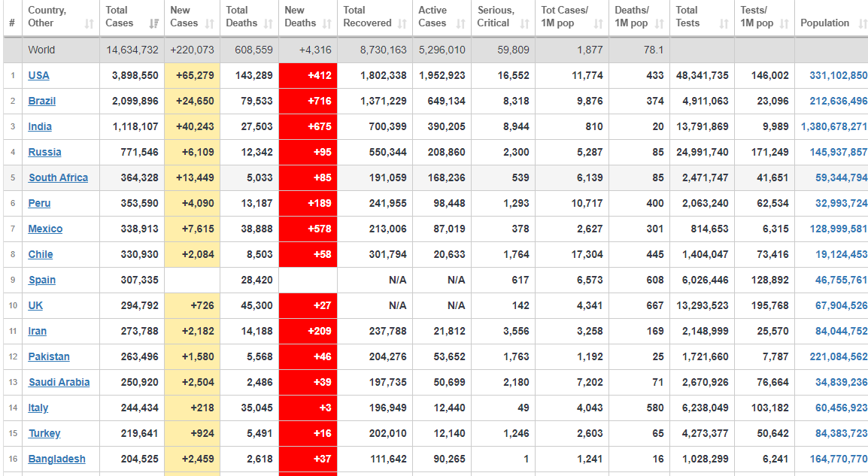Open the UK country link

[35, 305]
